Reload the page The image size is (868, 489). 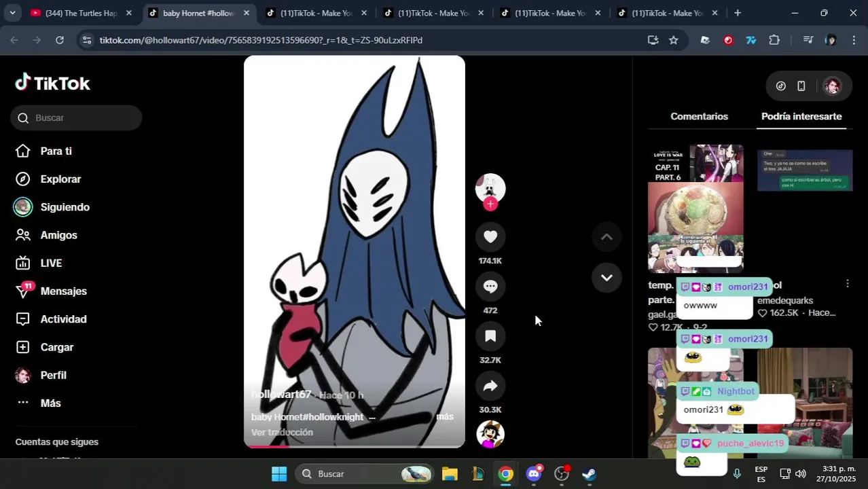click(x=60, y=40)
